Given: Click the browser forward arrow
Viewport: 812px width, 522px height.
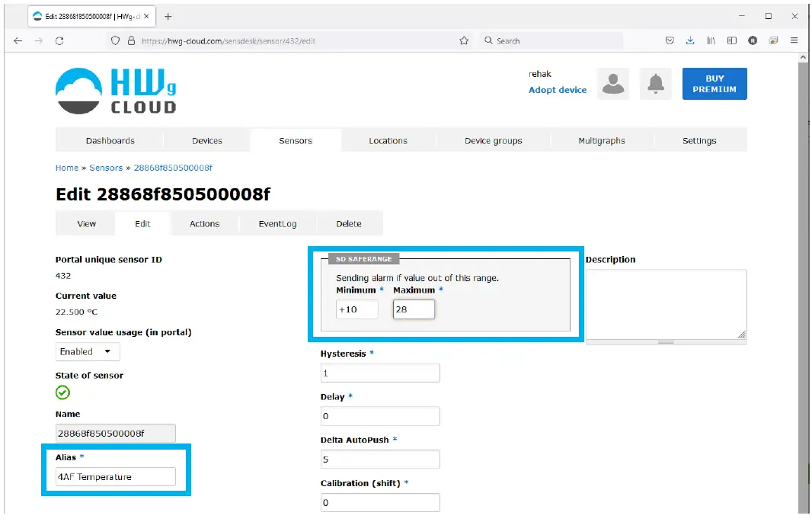Looking at the screenshot, I should (39, 41).
